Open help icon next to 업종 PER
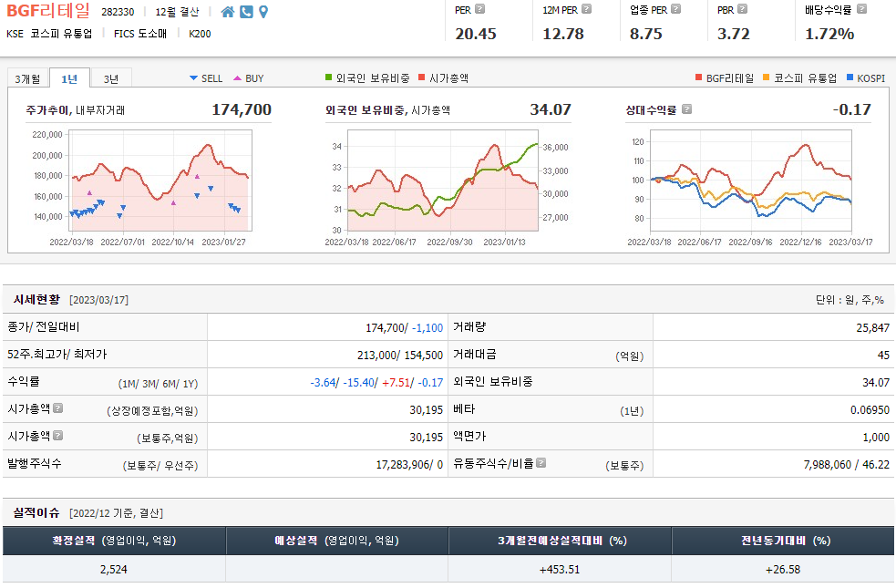 (x=676, y=9)
